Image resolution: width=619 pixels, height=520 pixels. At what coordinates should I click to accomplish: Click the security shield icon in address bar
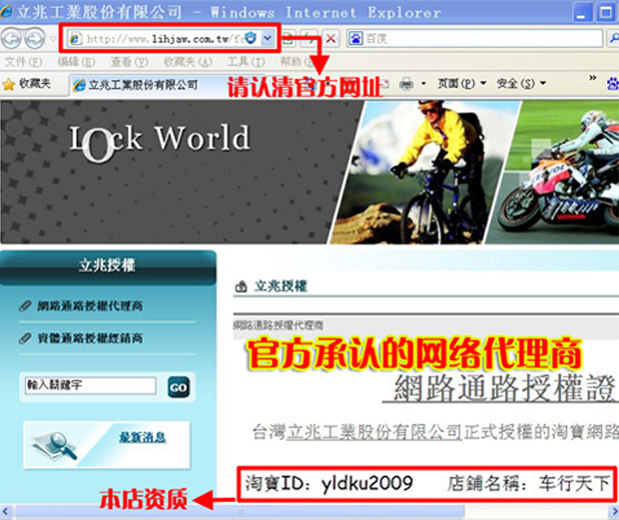point(250,38)
